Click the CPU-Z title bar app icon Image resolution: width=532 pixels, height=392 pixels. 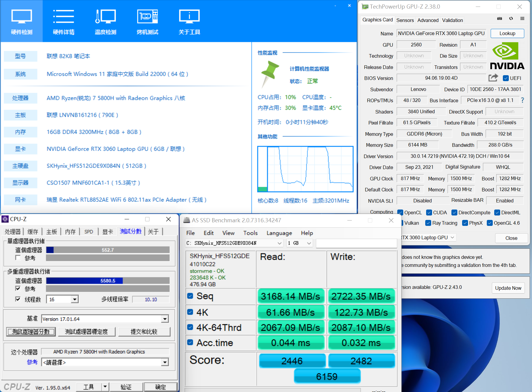point(5,219)
